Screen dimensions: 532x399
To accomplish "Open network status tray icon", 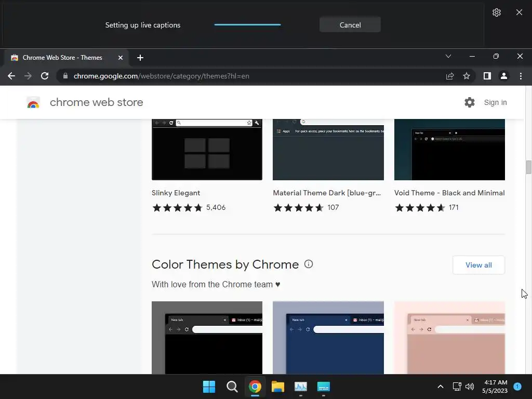I will (x=457, y=387).
